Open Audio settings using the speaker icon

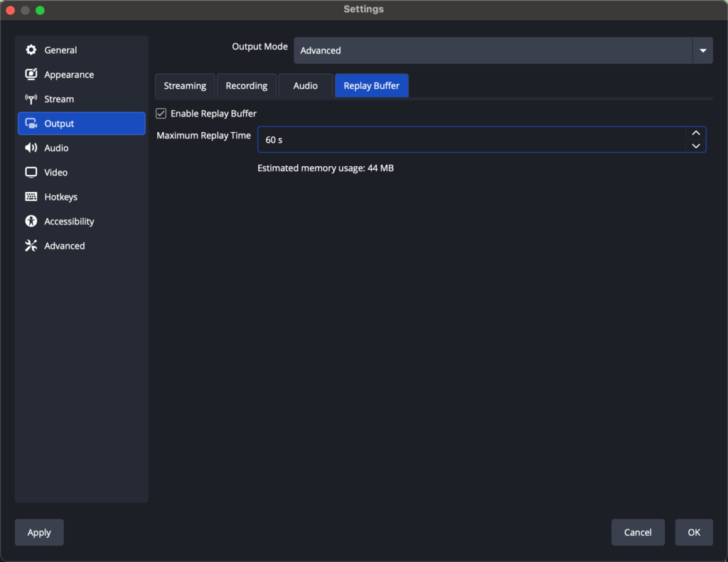(31, 148)
